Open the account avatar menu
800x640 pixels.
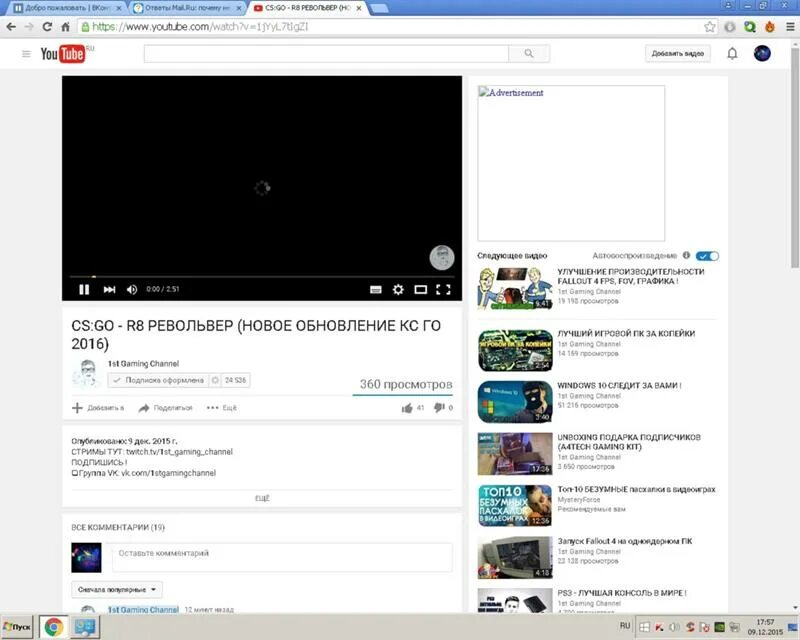(x=762, y=54)
